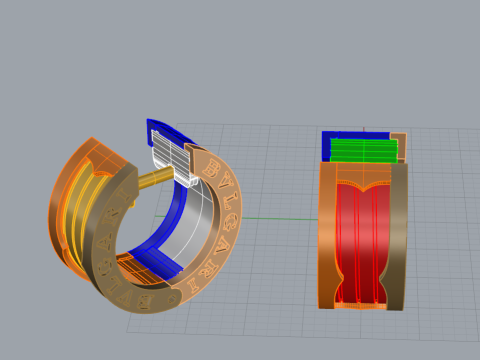Select the green hinge block on right model
The image size is (480, 360).
tap(364, 151)
